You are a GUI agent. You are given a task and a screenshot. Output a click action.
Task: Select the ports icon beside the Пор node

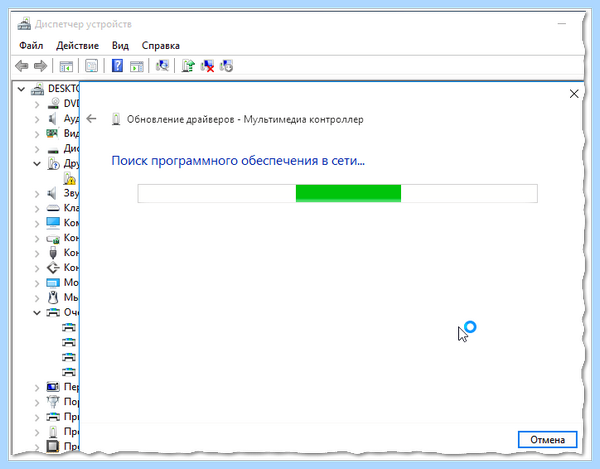click(53, 402)
